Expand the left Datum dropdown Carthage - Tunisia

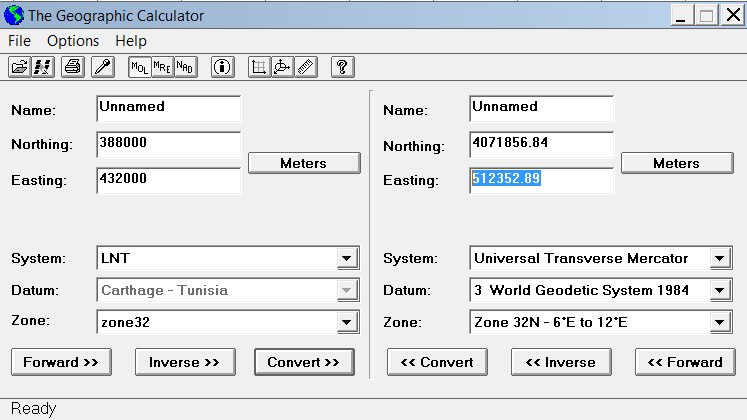point(347,290)
